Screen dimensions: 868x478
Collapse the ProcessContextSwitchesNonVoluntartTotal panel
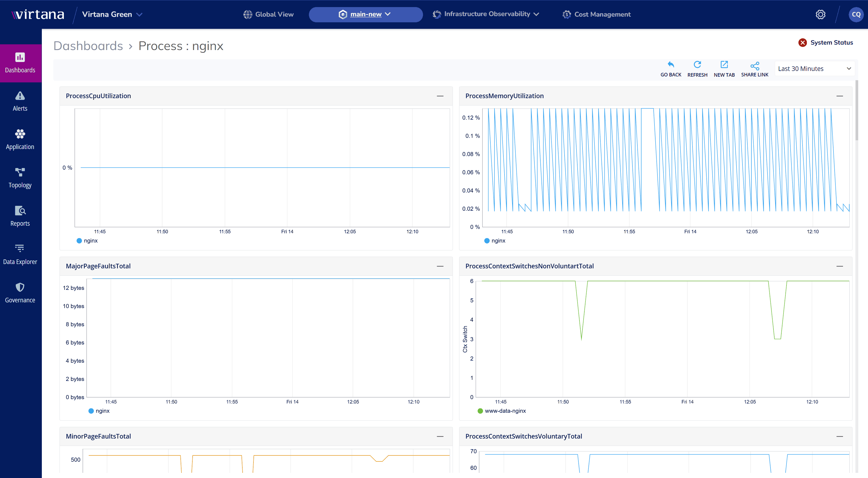pyautogui.click(x=839, y=266)
